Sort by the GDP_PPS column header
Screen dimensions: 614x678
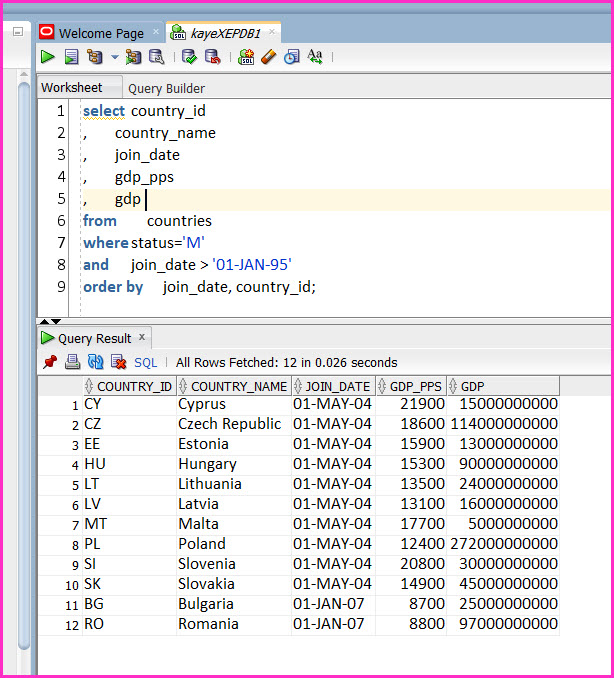point(411,386)
